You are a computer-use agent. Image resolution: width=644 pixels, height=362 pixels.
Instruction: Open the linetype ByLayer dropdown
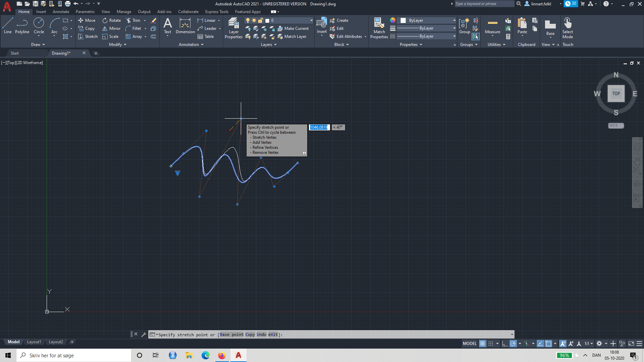click(426, 36)
